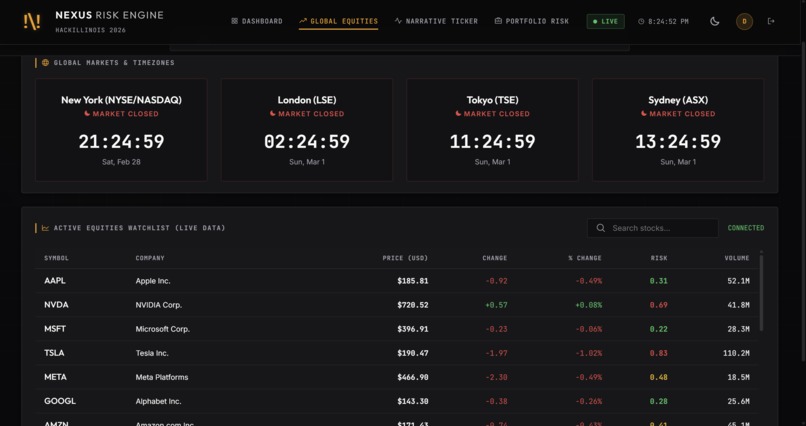
Task: Click the NVIDIA Corp. company name
Action: pos(159,305)
